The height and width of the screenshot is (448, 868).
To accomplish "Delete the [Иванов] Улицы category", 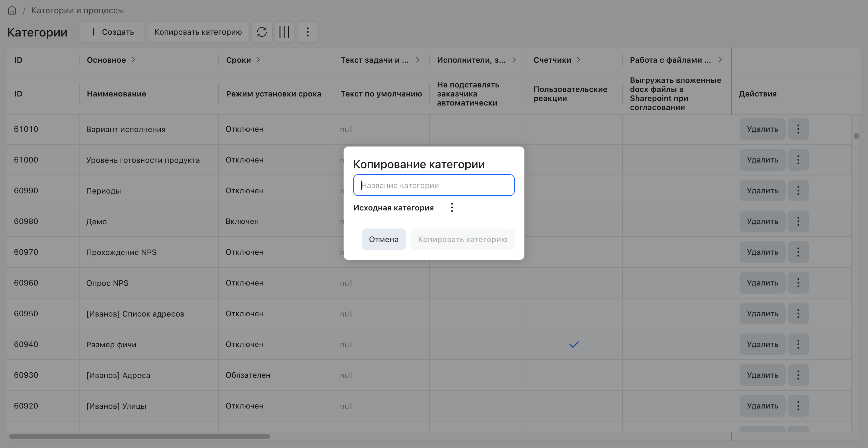I will pos(762,406).
